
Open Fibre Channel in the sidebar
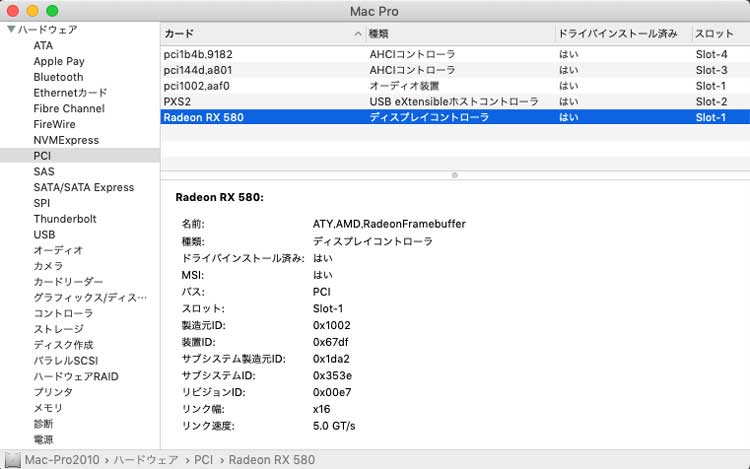coord(69,109)
